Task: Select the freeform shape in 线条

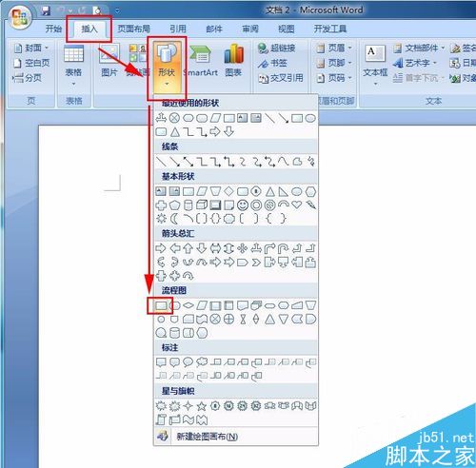Action: [x=297, y=162]
